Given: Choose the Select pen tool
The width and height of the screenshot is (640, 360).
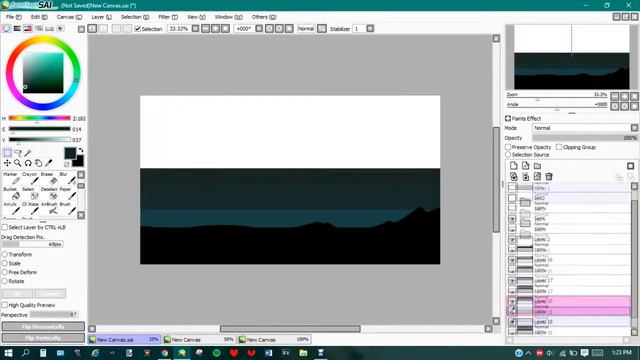Looking at the screenshot, I should point(30,193).
